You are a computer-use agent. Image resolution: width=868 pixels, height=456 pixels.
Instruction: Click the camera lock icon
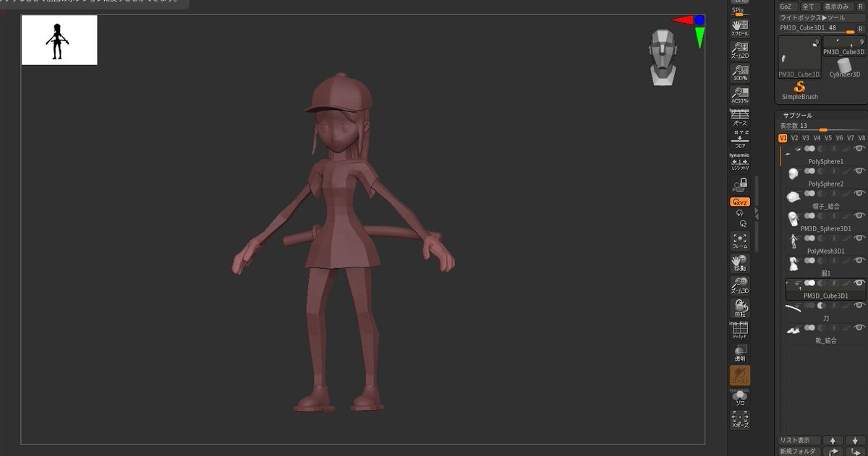(740, 186)
